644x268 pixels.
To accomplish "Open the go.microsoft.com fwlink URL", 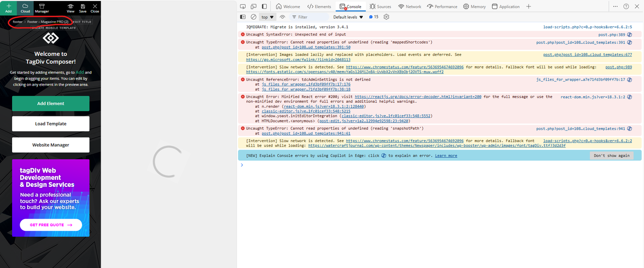I will pyautogui.click(x=298, y=59).
